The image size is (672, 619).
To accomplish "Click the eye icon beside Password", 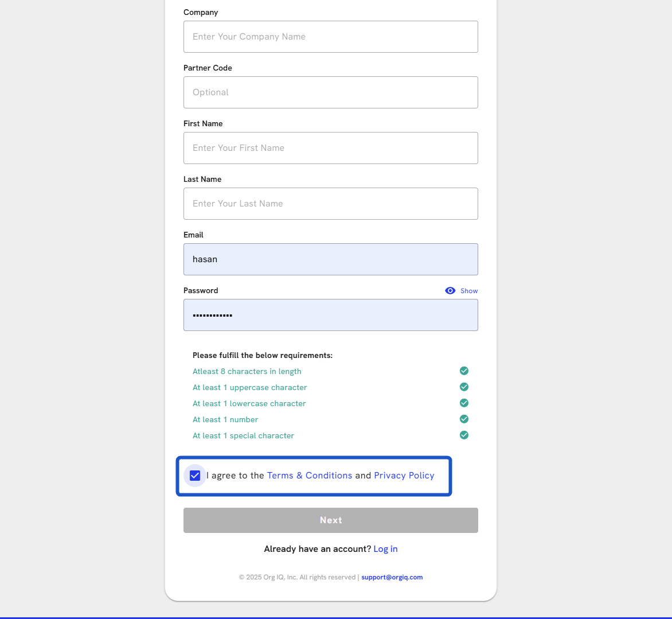I will point(450,291).
